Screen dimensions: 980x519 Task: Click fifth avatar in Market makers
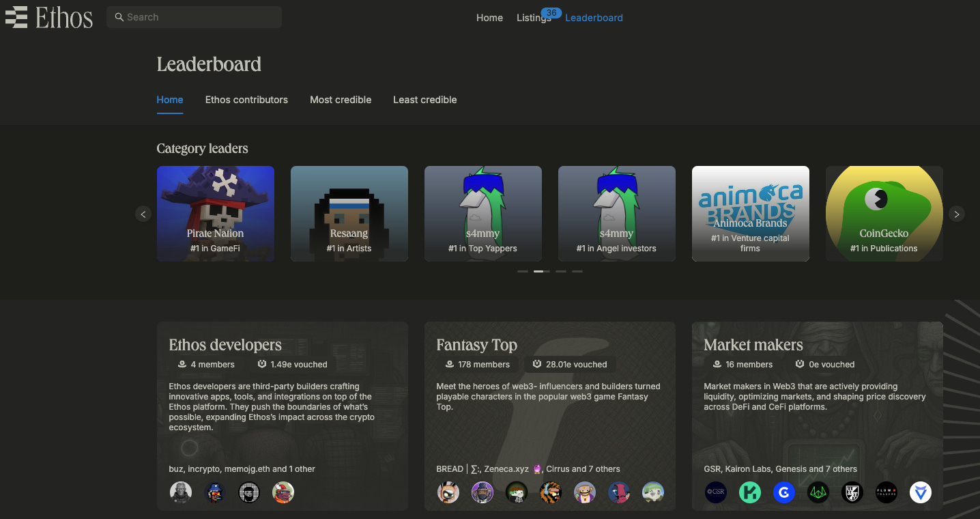coord(852,492)
